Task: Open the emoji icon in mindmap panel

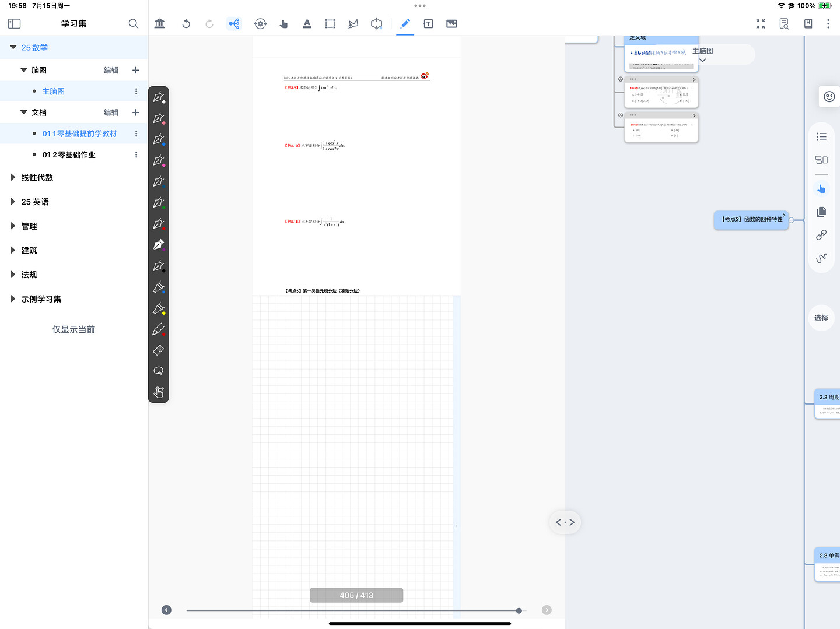Action: (x=829, y=97)
